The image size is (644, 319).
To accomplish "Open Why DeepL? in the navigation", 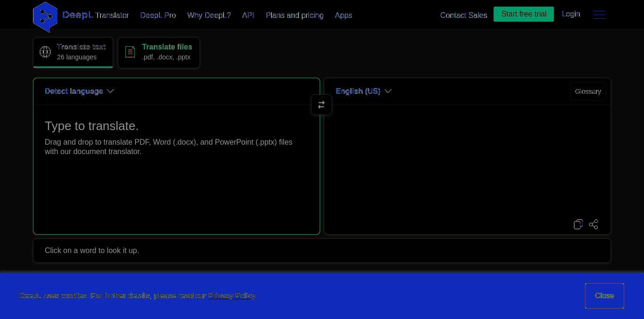I will tap(209, 15).
